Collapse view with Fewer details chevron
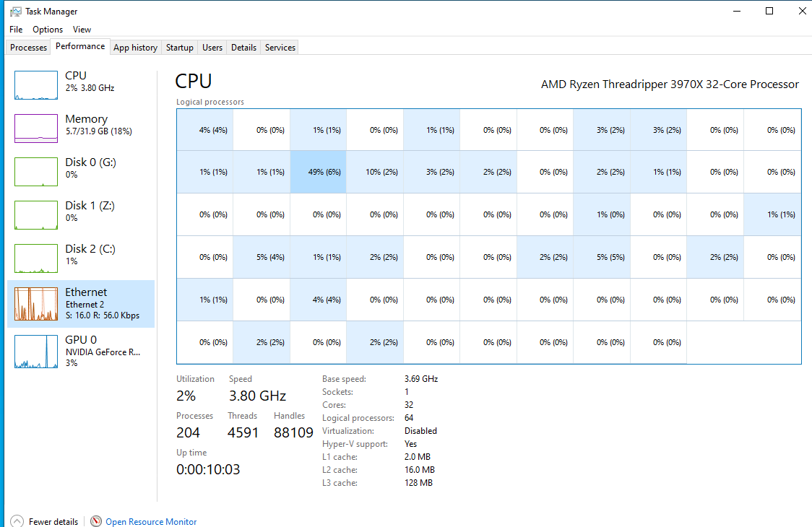 [x=16, y=521]
